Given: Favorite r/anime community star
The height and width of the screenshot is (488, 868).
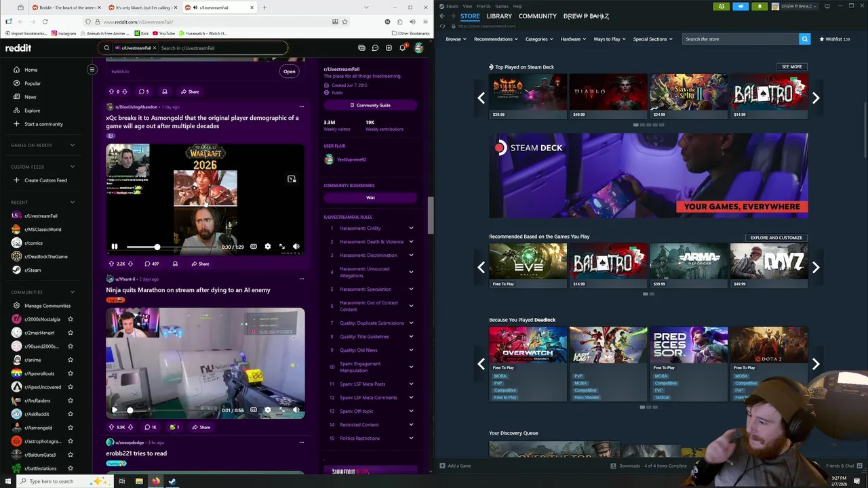Looking at the screenshot, I should [70, 360].
